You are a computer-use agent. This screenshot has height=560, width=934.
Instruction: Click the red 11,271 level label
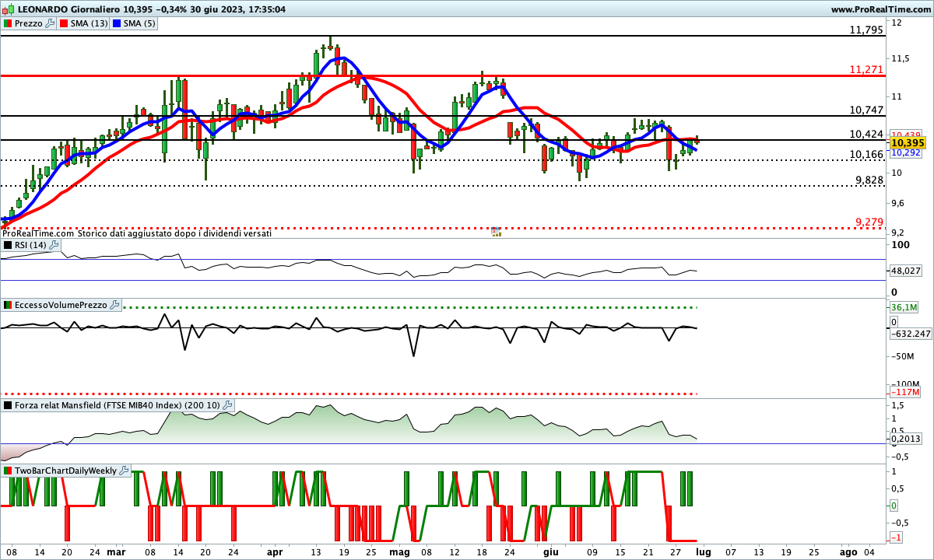click(x=866, y=69)
